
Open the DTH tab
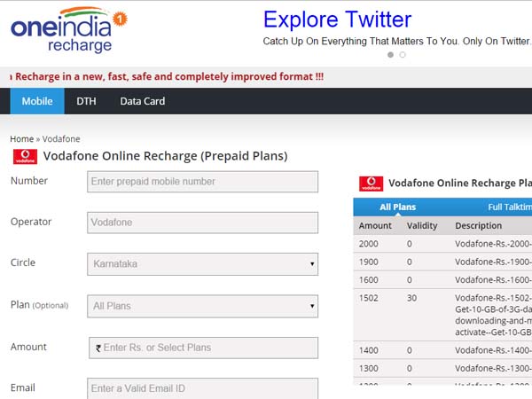[86, 101]
